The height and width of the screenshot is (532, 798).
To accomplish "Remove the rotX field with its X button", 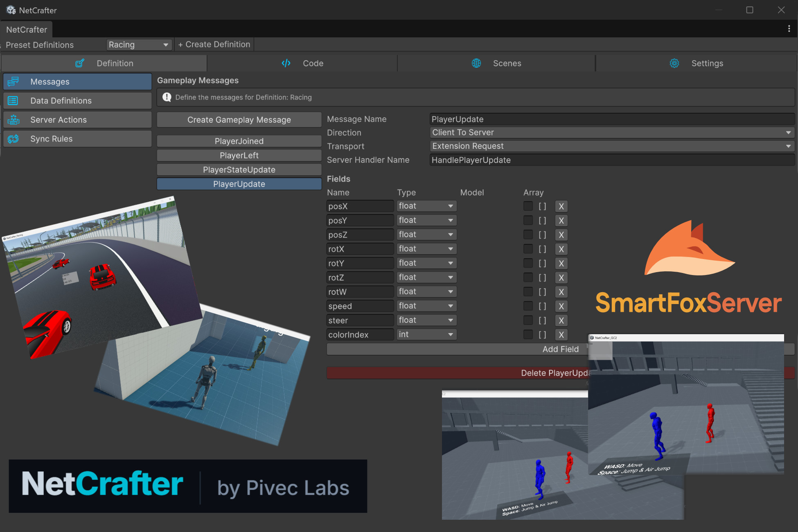I will (x=561, y=249).
